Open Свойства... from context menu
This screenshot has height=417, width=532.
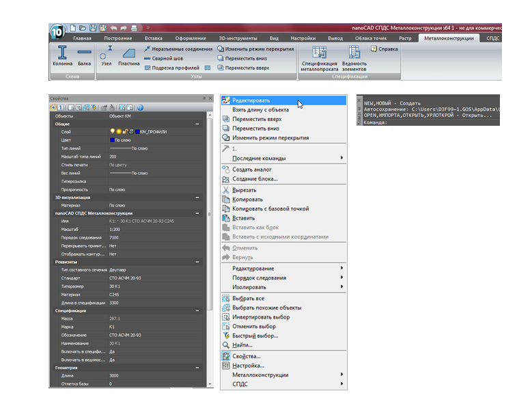(x=283, y=356)
